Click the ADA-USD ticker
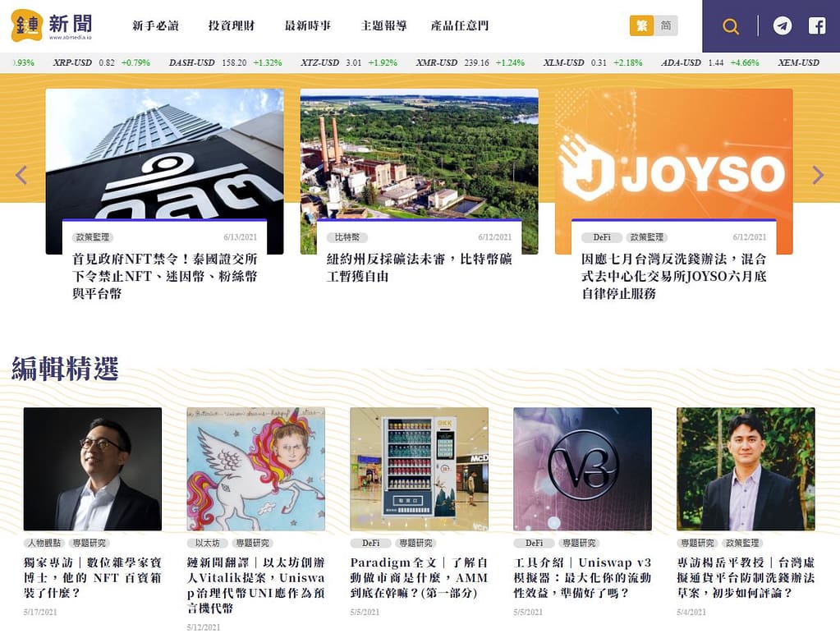Viewport: 840px width, 638px height. 710,62
